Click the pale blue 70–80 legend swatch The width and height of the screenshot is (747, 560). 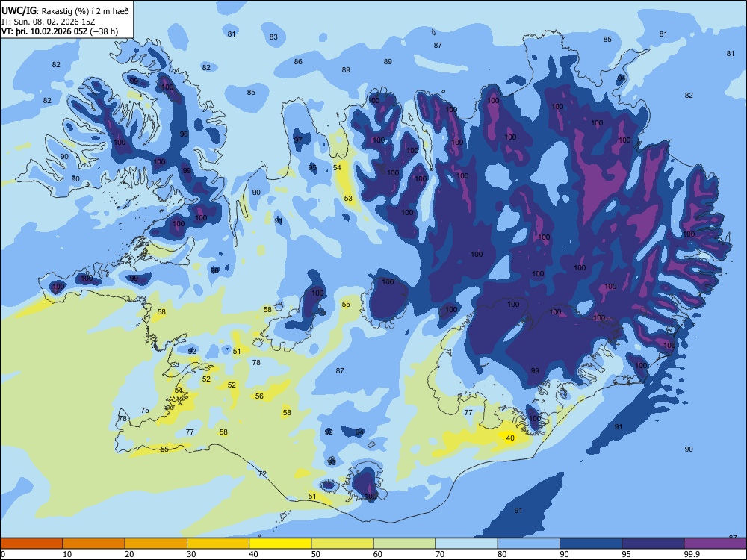467,544
